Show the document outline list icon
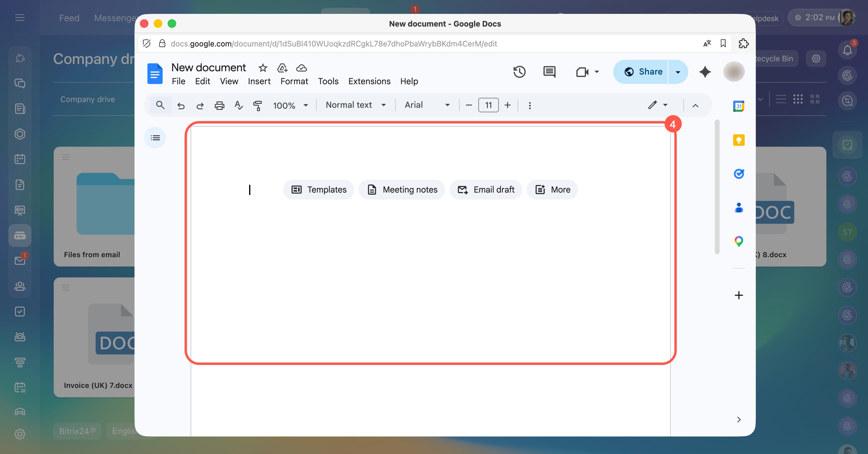Screen dimensions: 868x454 [x=155, y=138]
